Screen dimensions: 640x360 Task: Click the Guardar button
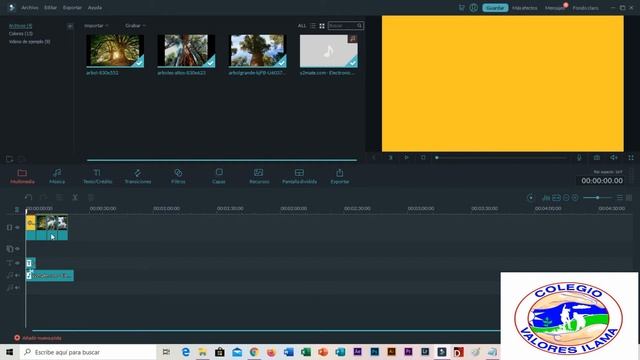coord(495,8)
